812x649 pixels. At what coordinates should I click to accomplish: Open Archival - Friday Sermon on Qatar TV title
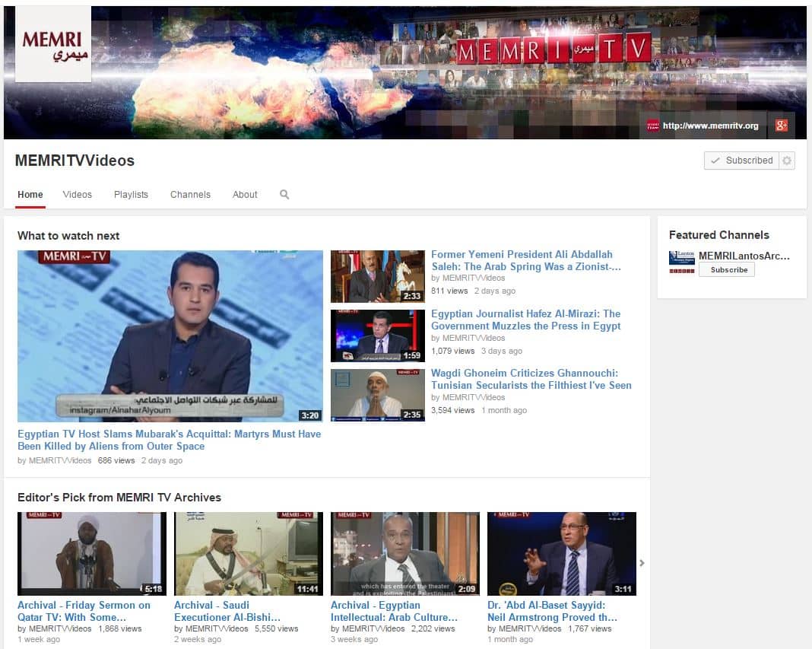tap(84, 611)
